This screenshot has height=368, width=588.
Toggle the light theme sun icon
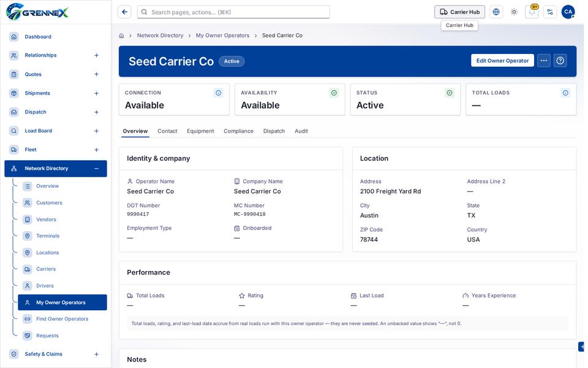click(514, 12)
